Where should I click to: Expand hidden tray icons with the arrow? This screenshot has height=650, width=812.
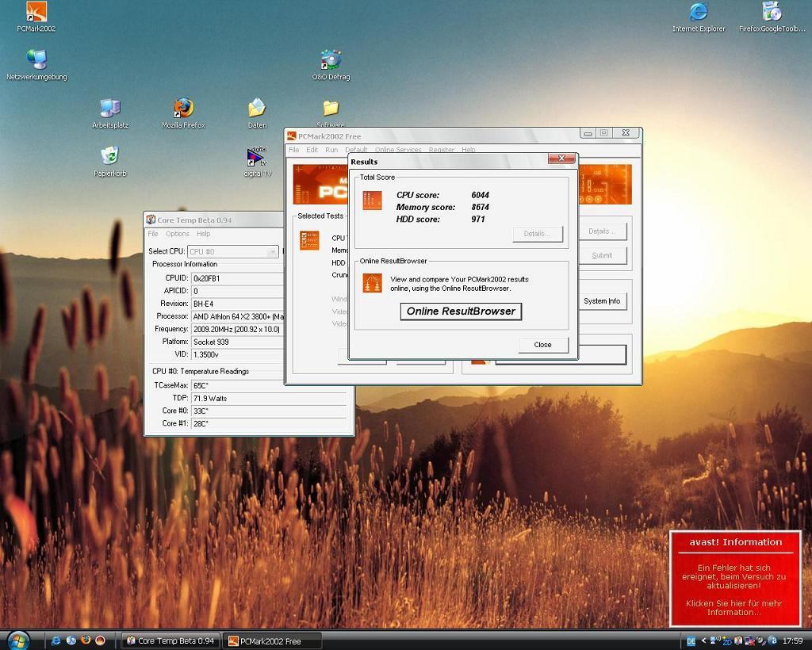[703, 641]
